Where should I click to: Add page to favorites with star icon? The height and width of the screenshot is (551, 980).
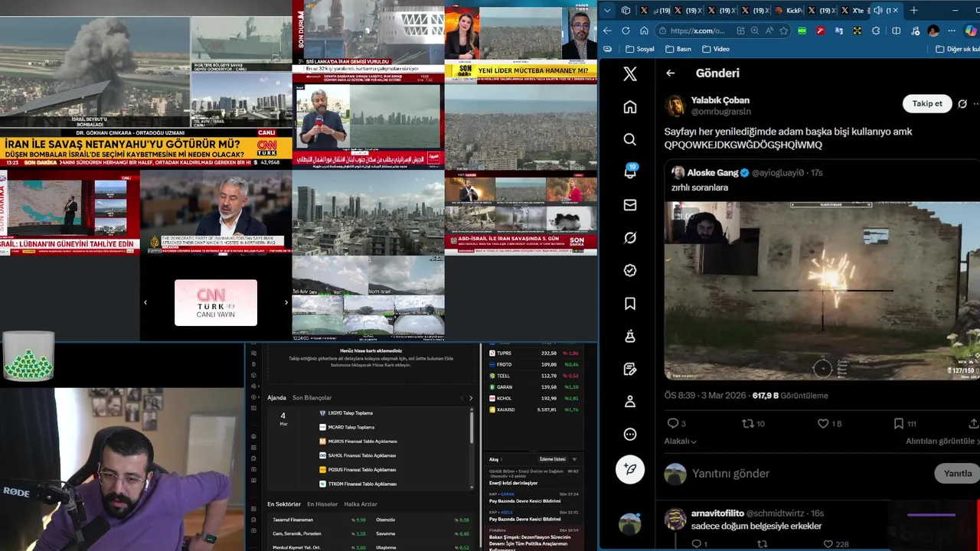[x=784, y=31]
